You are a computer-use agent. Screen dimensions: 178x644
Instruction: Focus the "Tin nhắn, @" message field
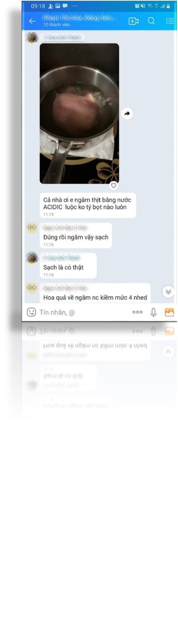click(x=83, y=312)
